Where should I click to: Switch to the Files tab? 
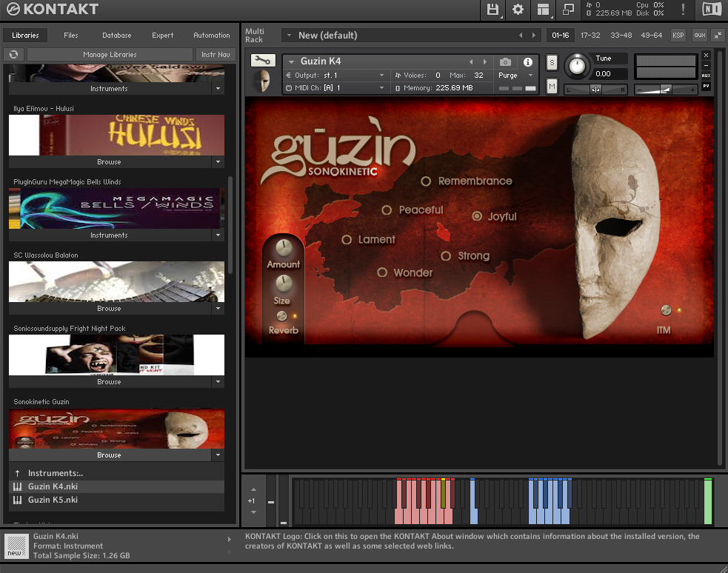[x=71, y=36]
